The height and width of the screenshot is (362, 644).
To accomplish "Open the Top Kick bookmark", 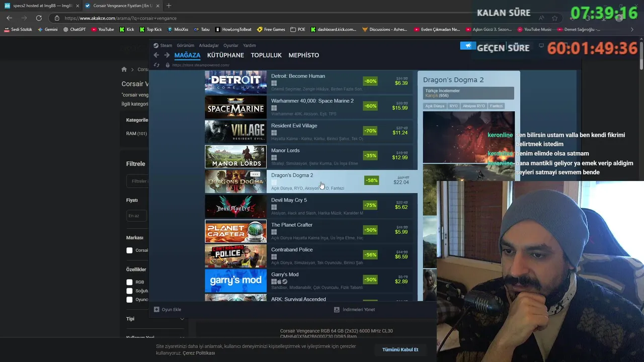I will click(x=151, y=30).
